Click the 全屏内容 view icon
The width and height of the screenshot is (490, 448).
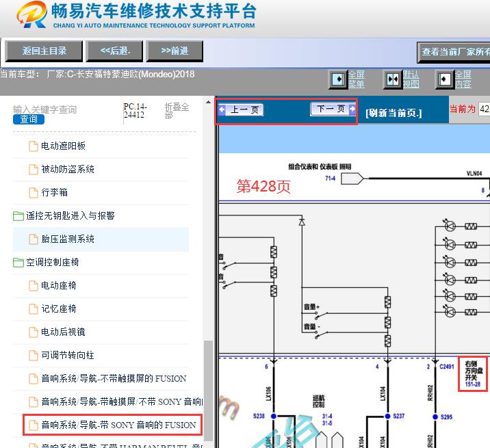click(444, 79)
